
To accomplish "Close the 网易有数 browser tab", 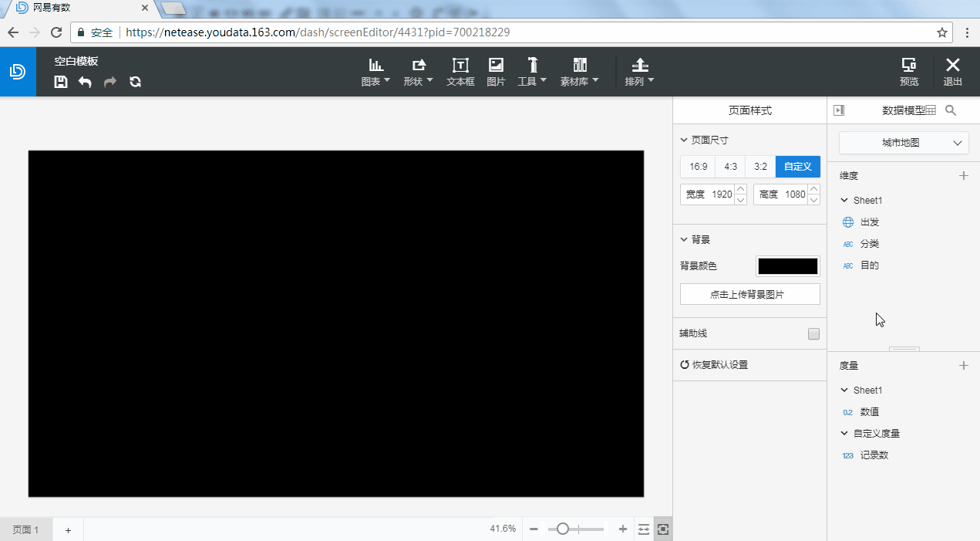I will 144,8.
